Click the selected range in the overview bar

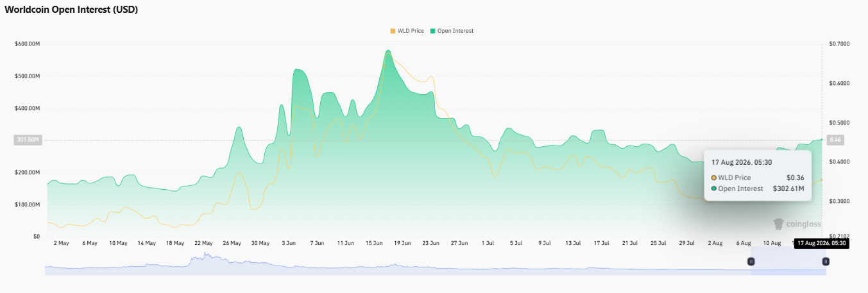(788, 262)
